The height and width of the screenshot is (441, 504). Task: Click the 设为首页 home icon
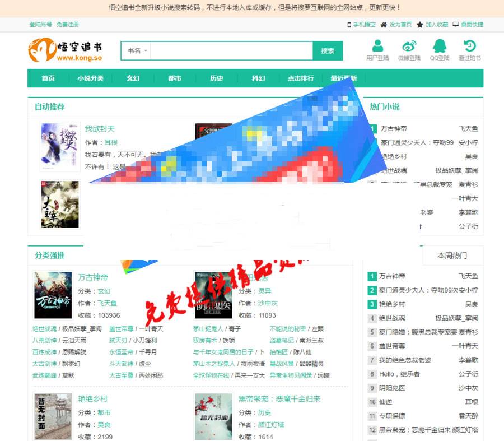[x=384, y=25]
